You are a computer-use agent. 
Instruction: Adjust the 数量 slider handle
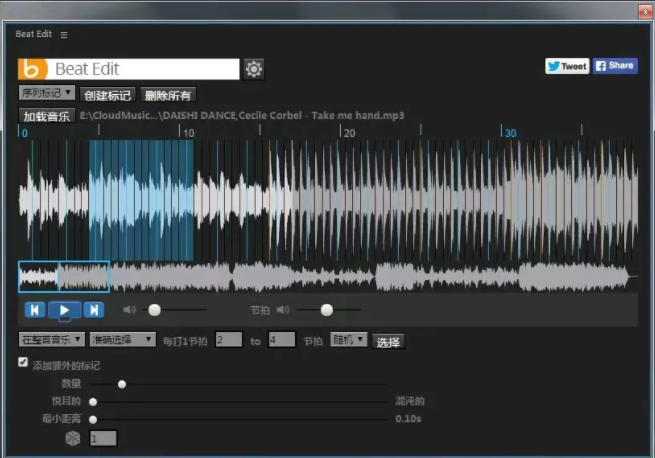(122, 384)
